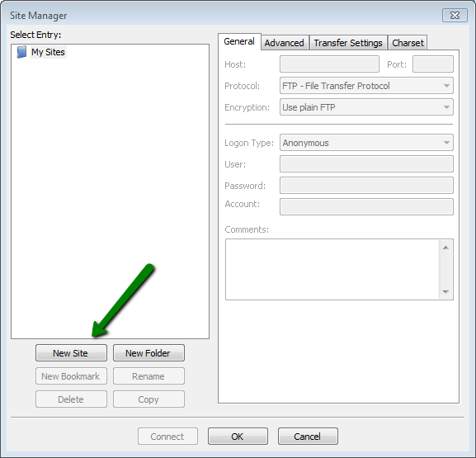
Task: Close the Site Manager window
Action: [x=455, y=16]
